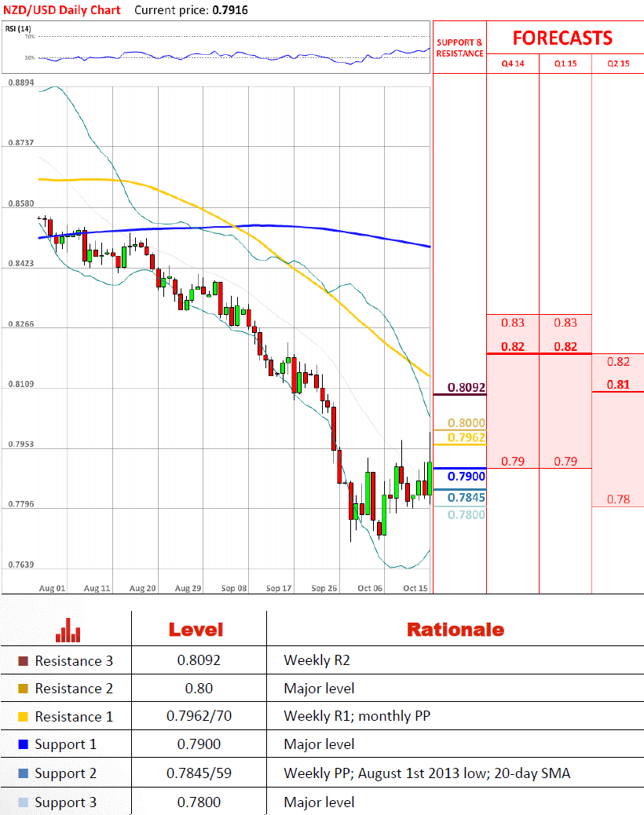Click the Support 1 blue color swatch
This screenshot has height=815, width=644.
coord(23,744)
